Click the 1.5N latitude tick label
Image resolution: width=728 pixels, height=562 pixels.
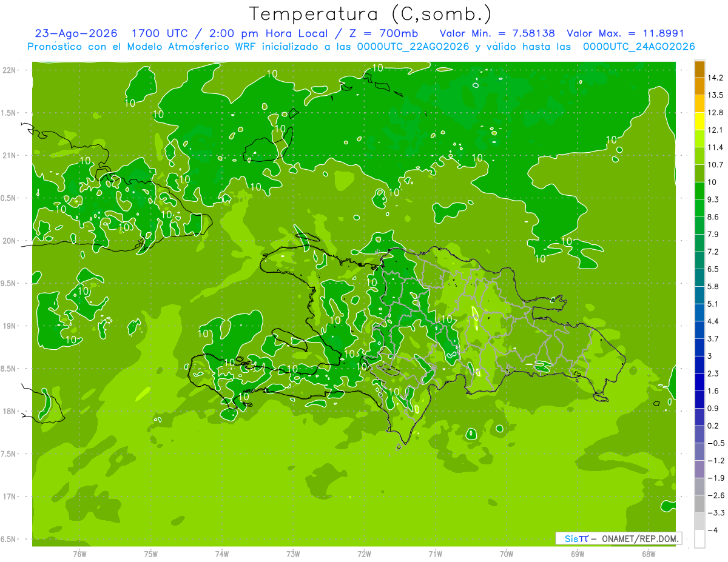[x=9, y=113]
